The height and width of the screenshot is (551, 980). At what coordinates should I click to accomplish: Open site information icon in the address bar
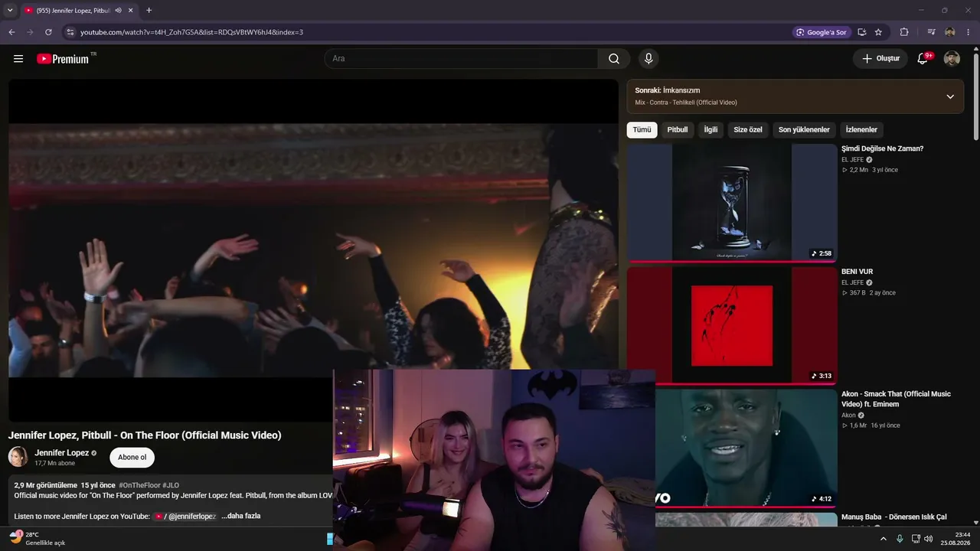click(x=70, y=32)
